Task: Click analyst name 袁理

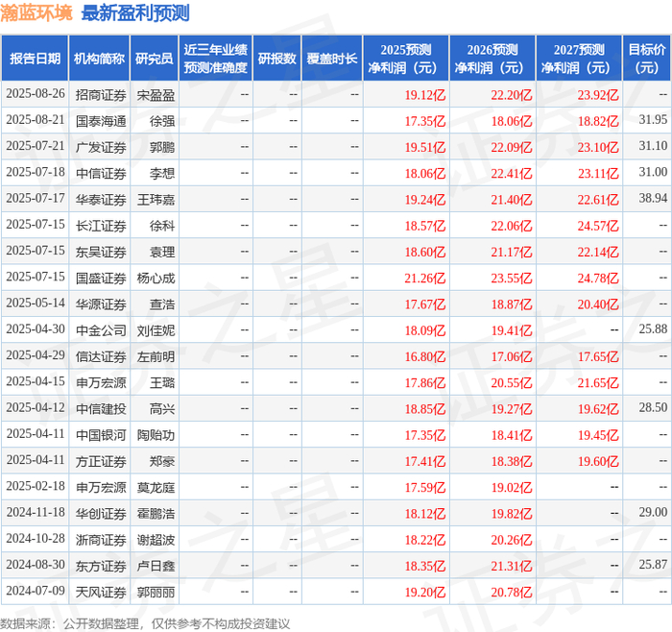Action: pos(162,252)
